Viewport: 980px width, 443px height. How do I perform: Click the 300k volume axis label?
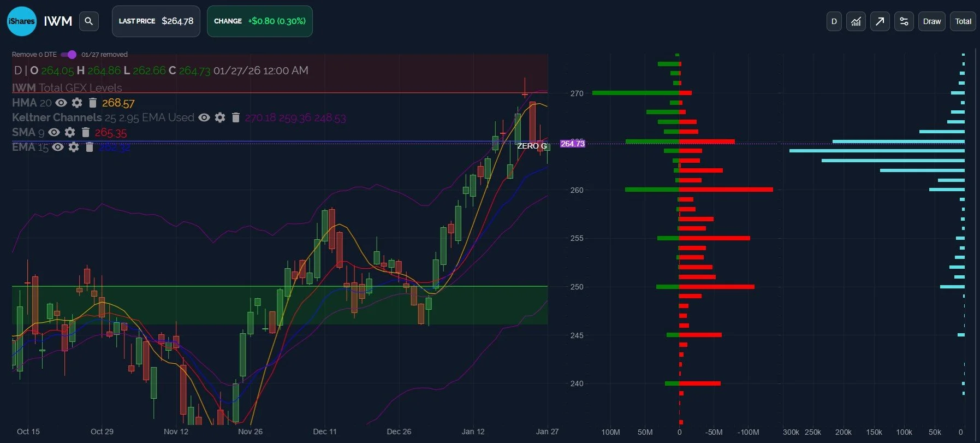[791, 432]
